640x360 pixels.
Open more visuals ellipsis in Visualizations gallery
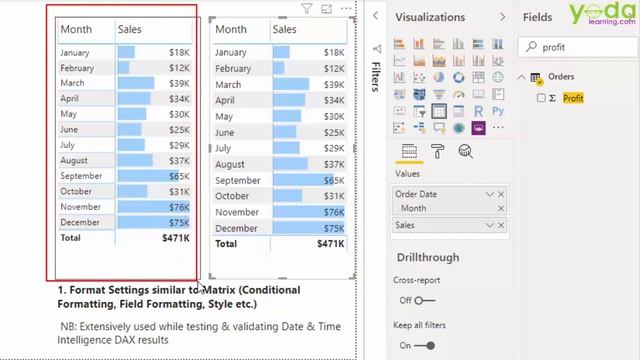coord(498,128)
